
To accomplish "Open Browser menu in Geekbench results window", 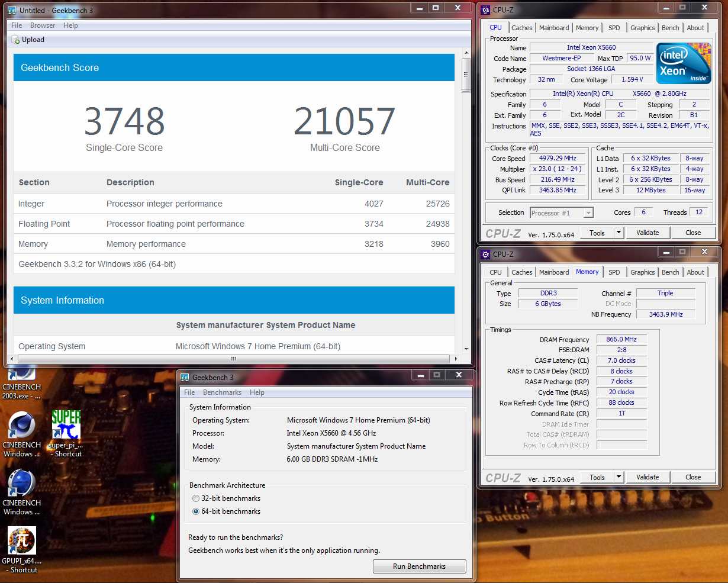I will click(x=43, y=25).
